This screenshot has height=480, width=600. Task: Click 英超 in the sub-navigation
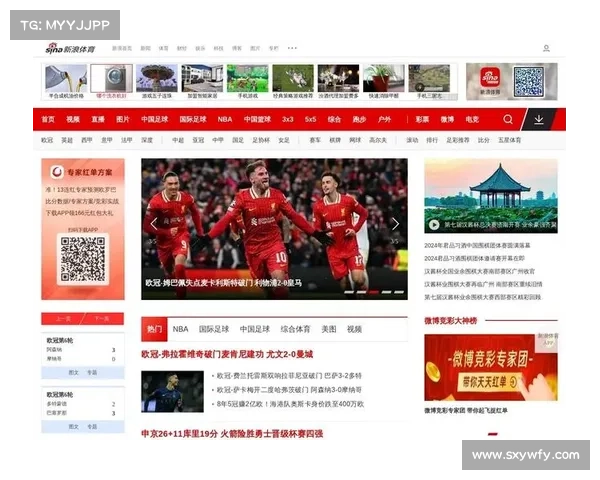tap(67, 140)
